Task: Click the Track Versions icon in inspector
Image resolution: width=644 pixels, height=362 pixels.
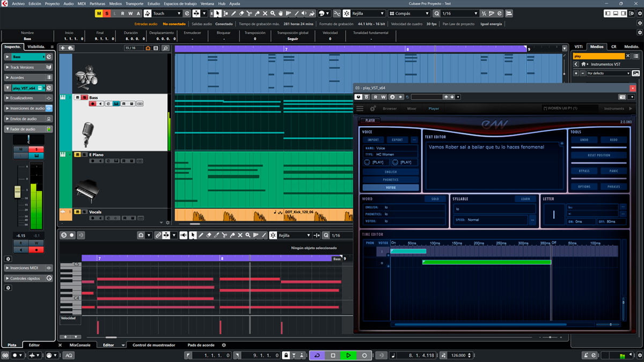Action: (x=49, y=67)
